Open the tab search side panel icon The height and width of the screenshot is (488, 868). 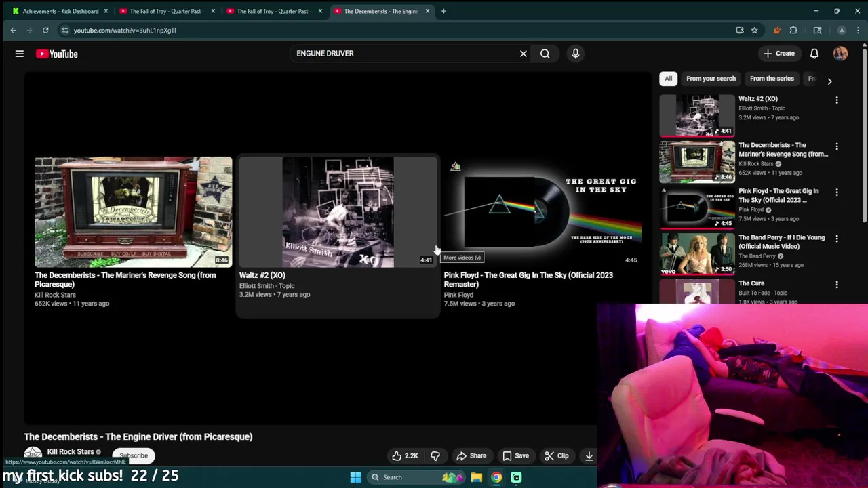pos(818,30)
